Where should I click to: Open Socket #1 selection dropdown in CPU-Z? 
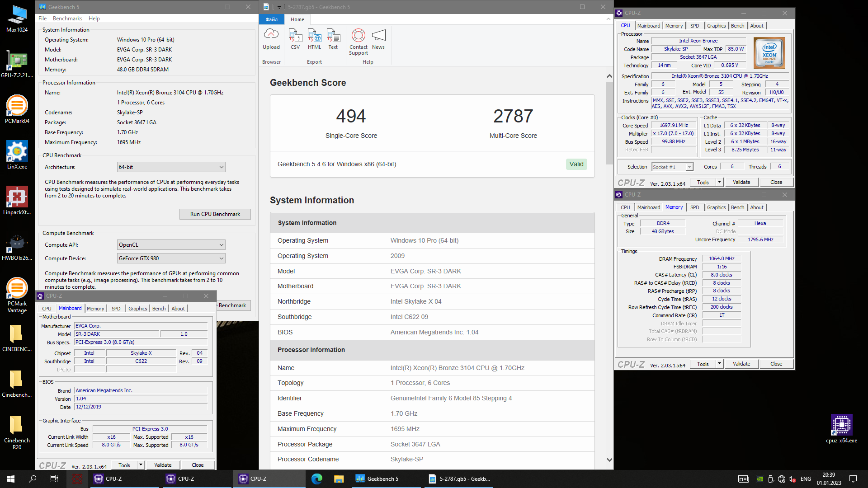[672, 167]
